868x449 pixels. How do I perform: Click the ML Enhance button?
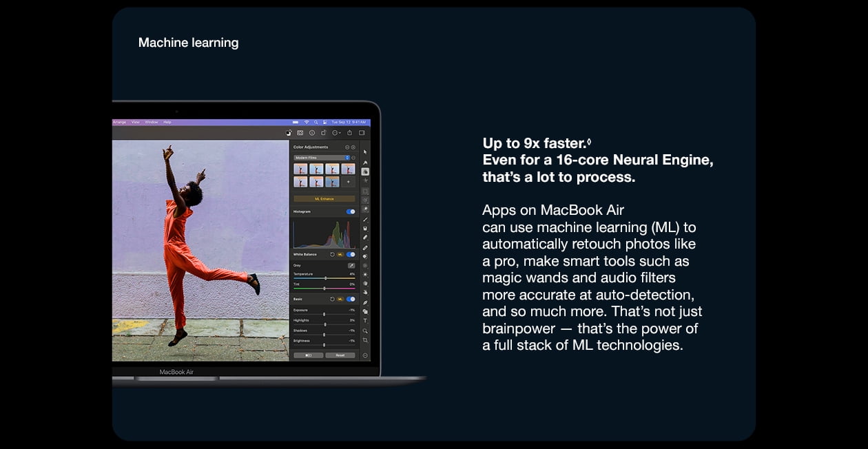324,199
